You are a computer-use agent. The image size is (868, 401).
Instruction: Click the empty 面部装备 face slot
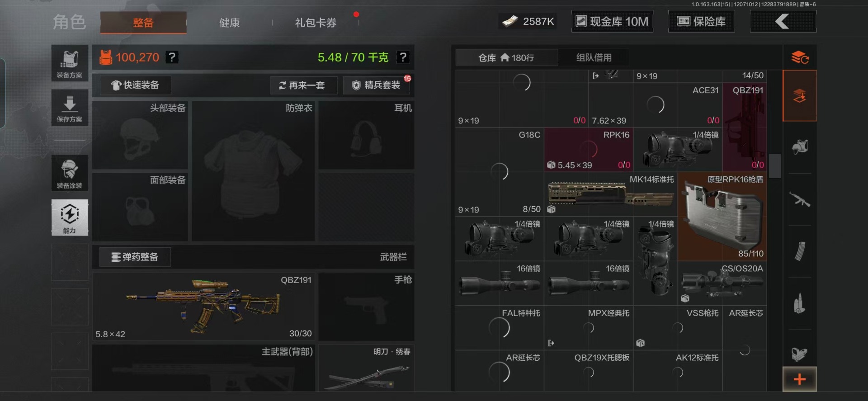140,207
